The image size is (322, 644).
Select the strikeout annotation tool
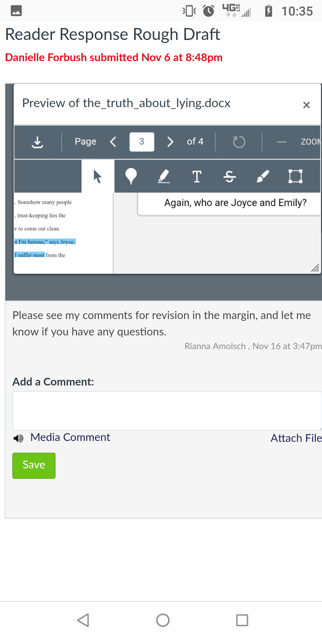click(x=230, y=176)
